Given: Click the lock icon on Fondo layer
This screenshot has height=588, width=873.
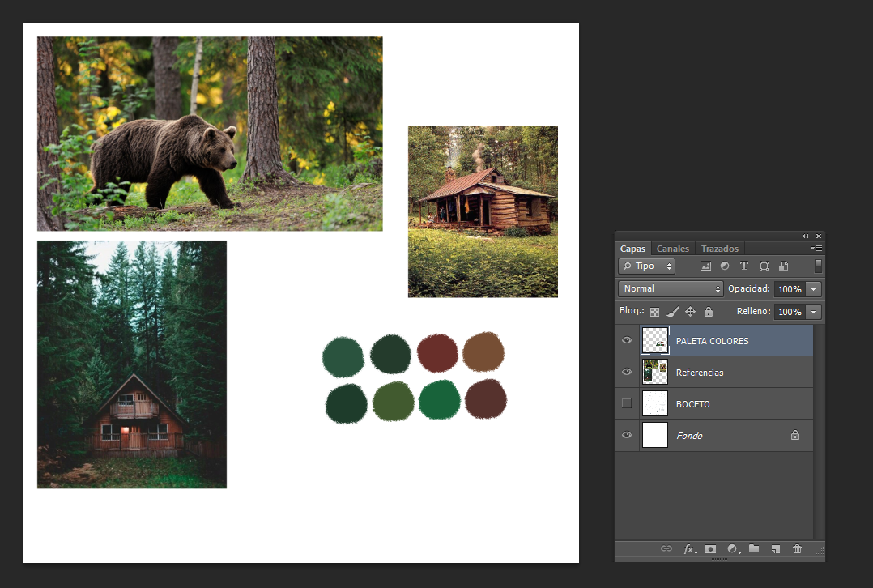Looking at the screenshot, I should pyautogui.click(x=795, y=436).
